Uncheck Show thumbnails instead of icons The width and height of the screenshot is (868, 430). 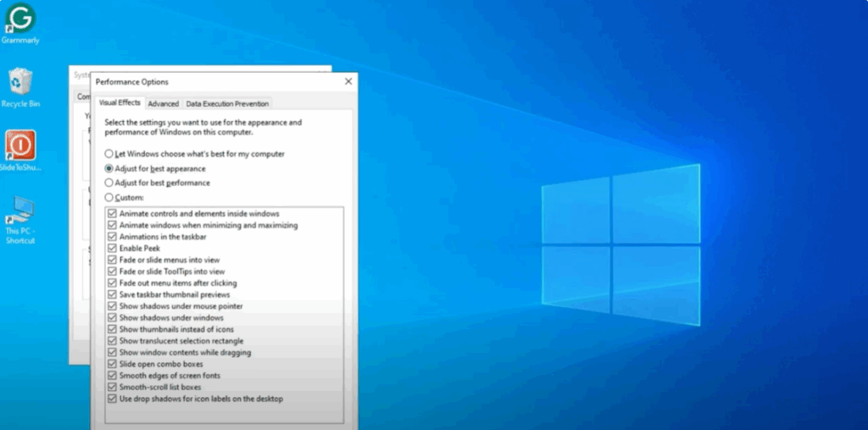[x=112, y=329]
